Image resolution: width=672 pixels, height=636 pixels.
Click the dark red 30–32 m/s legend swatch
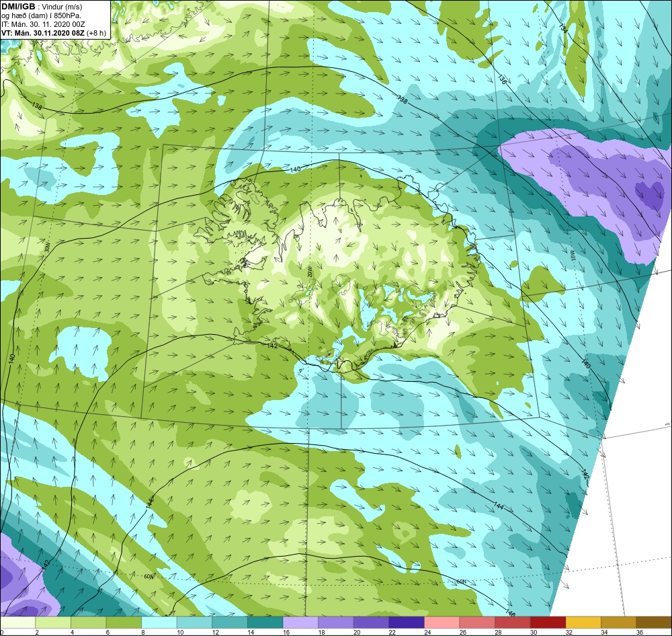(548, 623)
